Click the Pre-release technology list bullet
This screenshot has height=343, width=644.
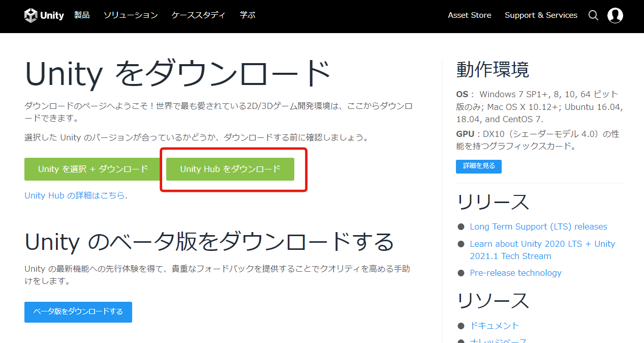pyautogui.click(x=462, y=273)
